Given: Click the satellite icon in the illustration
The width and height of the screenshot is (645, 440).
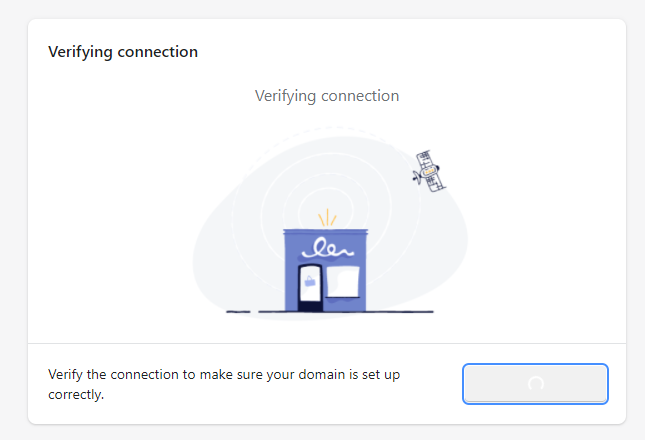Looking at the screenshot, I should coord(429,171).
